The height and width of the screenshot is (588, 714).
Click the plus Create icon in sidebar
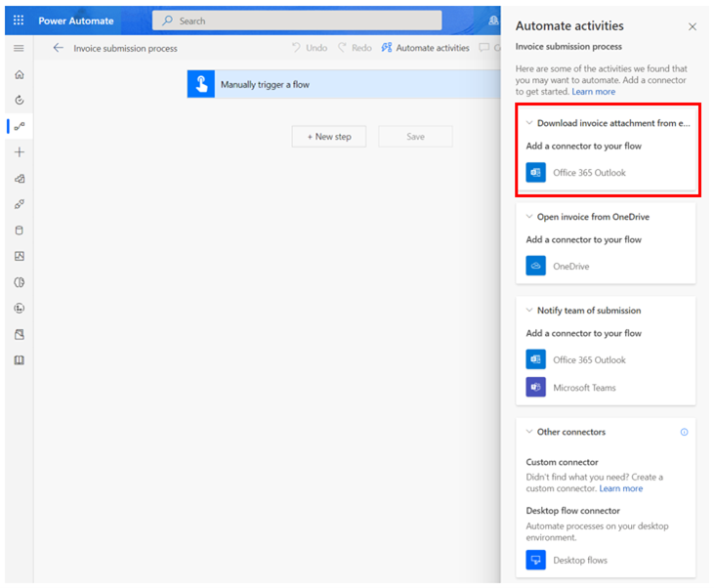[x=20, y=152]
